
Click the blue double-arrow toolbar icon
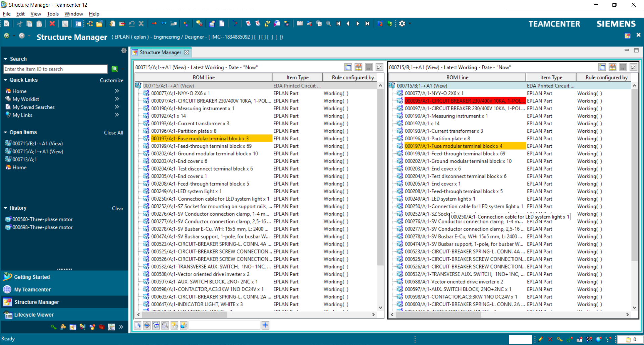click(x=164, y=24)
